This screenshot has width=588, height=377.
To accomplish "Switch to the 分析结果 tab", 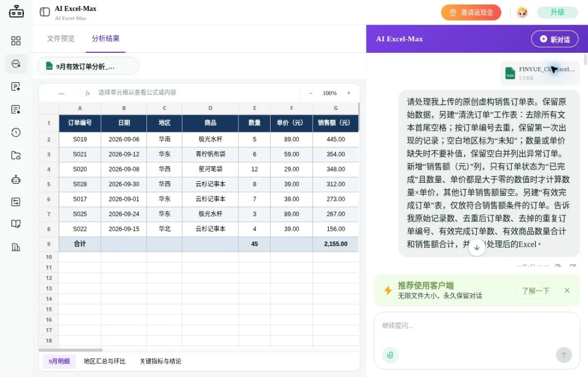I will pos(106,39).
